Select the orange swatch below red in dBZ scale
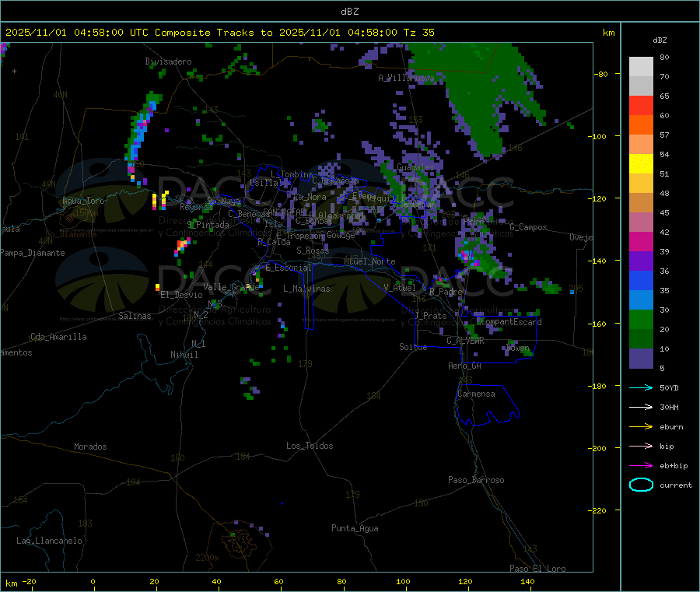Viewport: 700px width, 592px height. click(641, 125)
